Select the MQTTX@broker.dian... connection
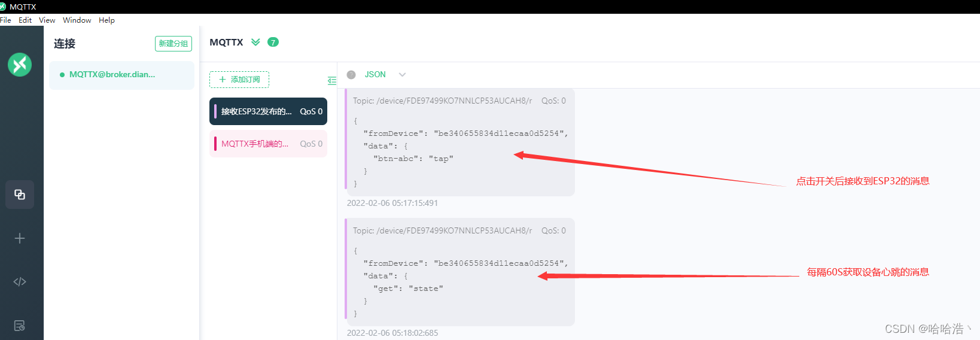This screenshot has width=980, height=340. [121, 75]
